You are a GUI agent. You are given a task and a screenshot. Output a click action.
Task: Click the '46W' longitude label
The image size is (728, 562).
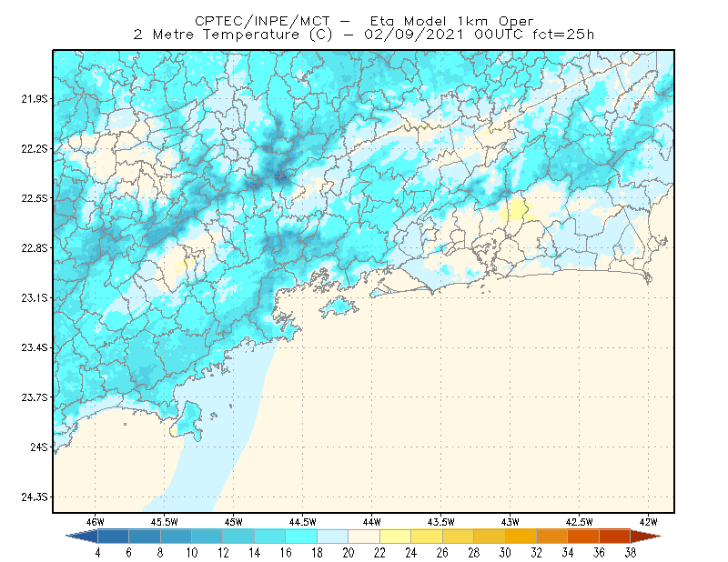(96, 522)
